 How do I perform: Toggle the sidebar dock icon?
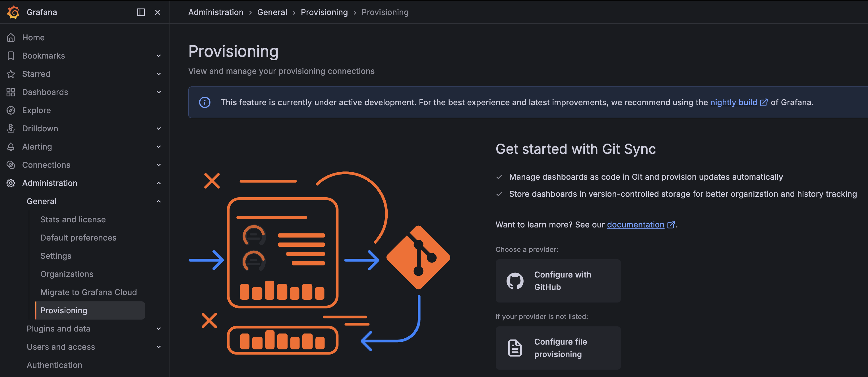pyautogui.click(x=141, y=12)
